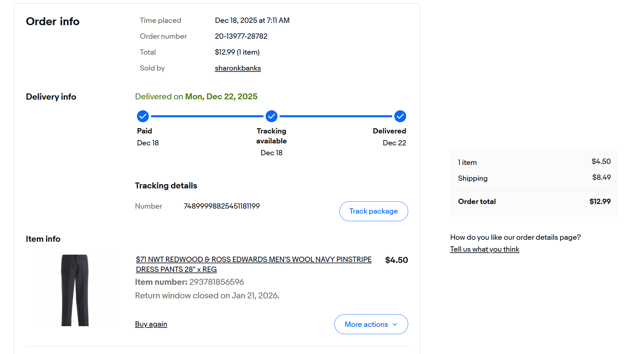Expand the More actions dropdown
The width and height of the screenshot is (644, 354).
pos(371,324)
